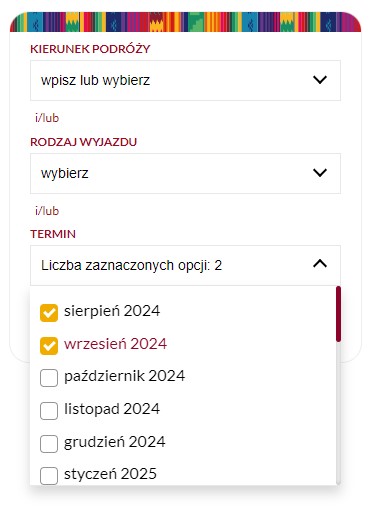
Task: Click the dark red scrollbar thumb
Action: click(338, 314)
